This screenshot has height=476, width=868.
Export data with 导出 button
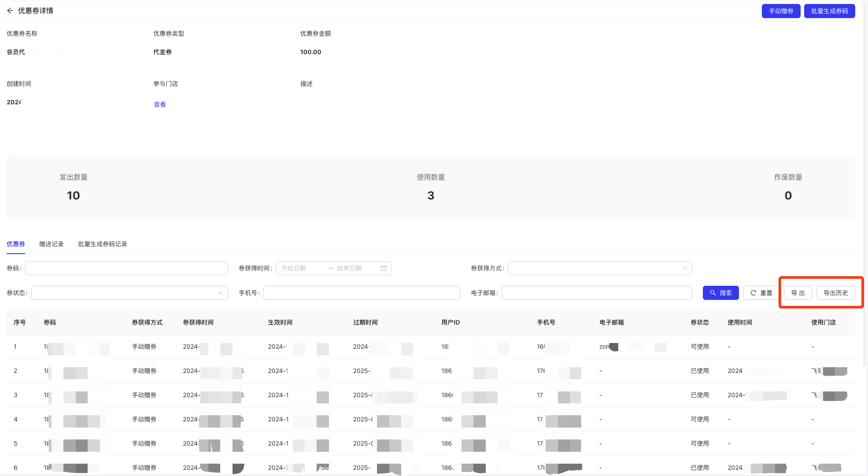point(798,293)
